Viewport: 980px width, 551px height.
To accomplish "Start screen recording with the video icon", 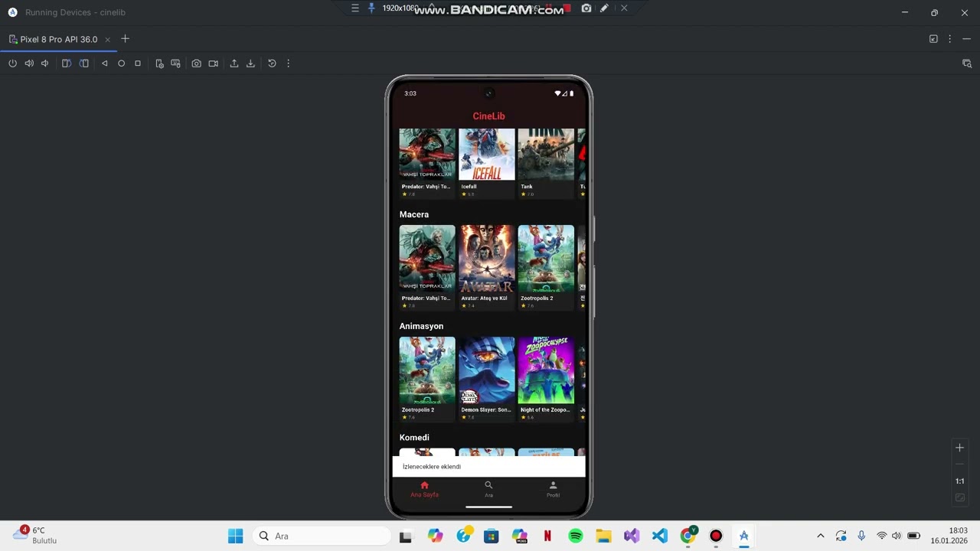I will (x=214, y=64).
